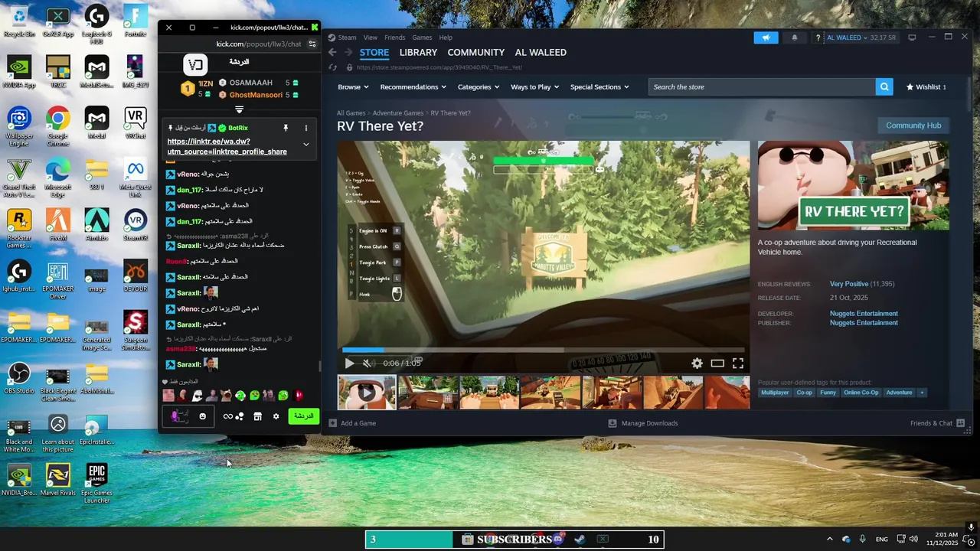
Task: Show hidden system tray icons
Action: [829, 539]
